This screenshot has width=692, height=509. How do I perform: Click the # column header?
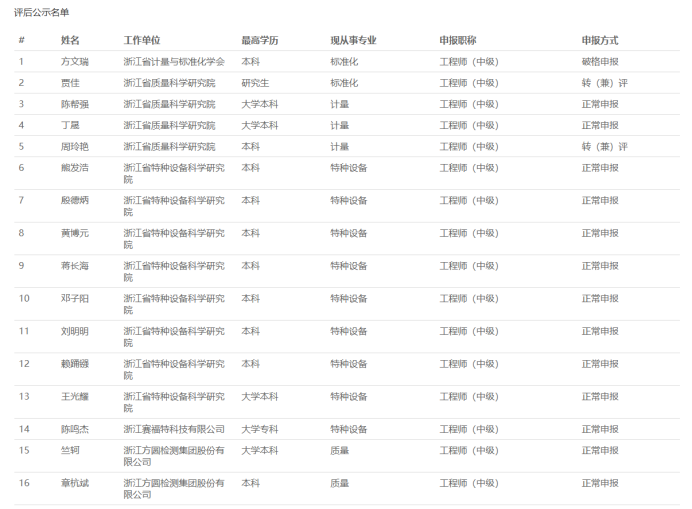[x=21, y=40]
